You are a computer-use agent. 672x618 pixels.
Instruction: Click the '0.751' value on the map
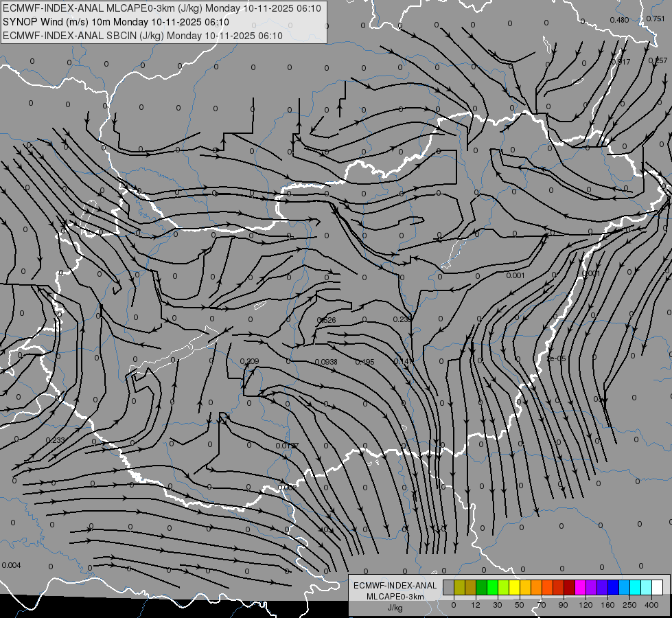pos(656,19)
